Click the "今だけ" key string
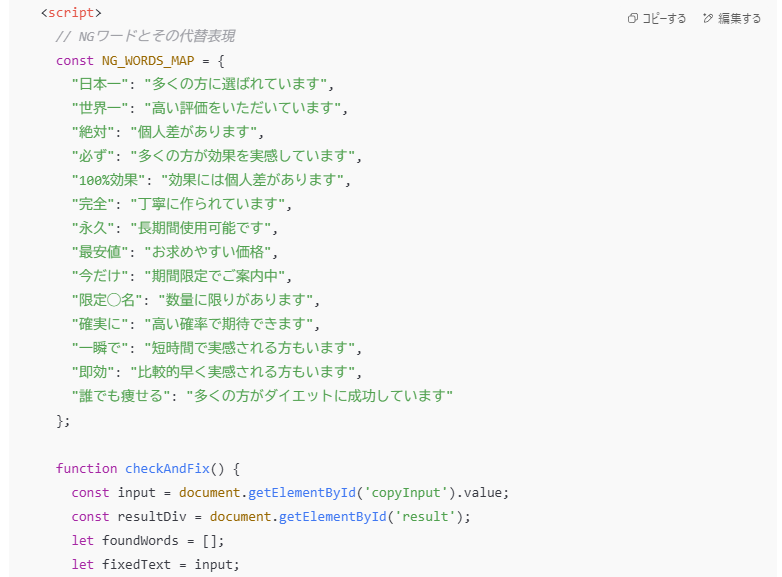This screenshot has width=782, height=577. 100,276
